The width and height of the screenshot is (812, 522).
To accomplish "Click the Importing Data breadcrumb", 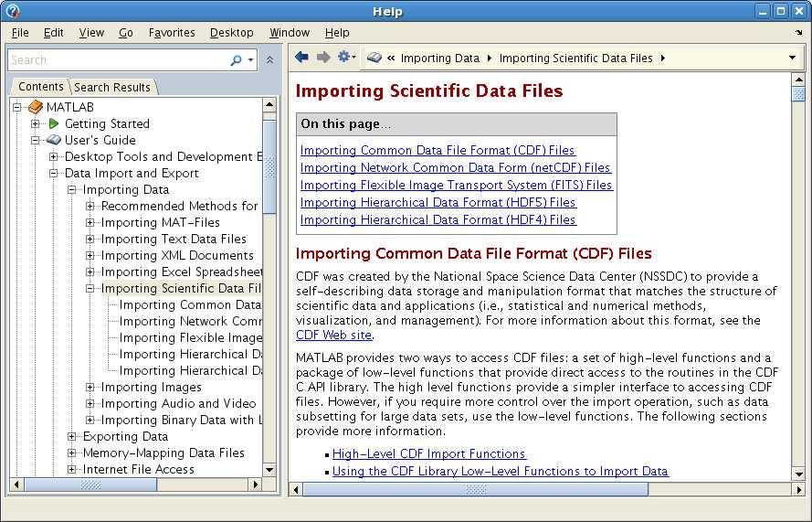I will click(x=440, y=59).
